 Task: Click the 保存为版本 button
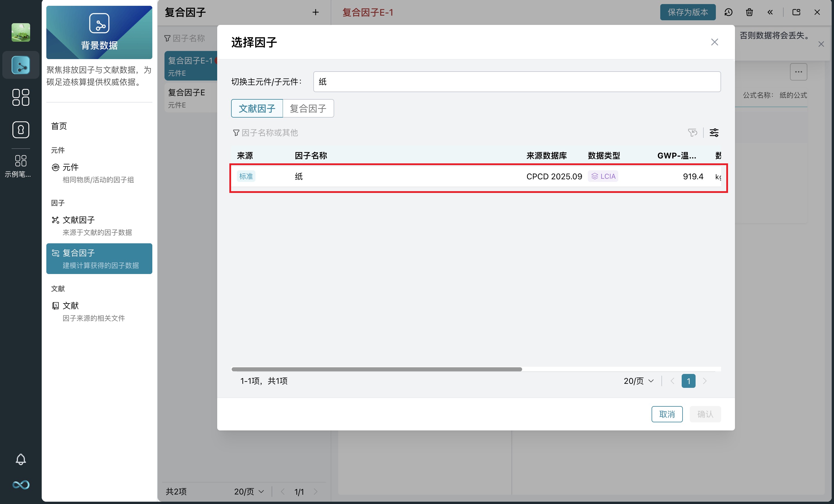click(687, 12)
